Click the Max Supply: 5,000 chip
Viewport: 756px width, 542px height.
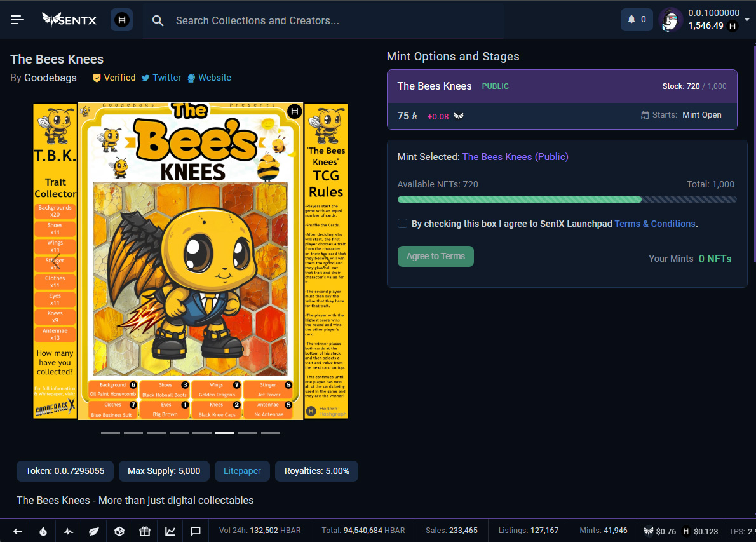(x=164, y=471)
